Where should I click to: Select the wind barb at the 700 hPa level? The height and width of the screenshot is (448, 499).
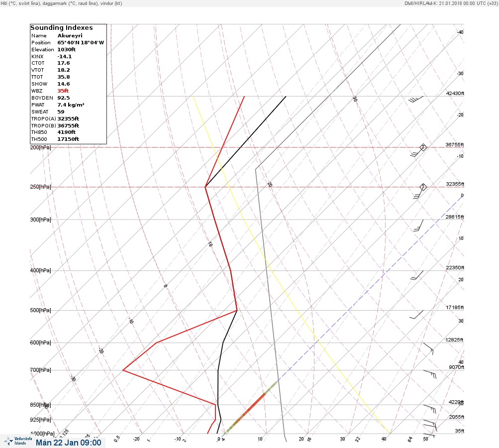[430, 374]
